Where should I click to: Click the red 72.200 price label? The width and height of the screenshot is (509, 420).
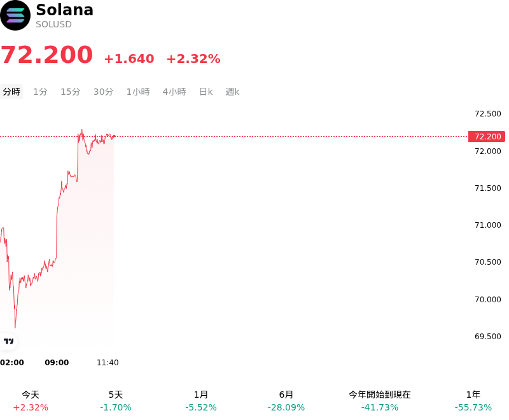point(487,137)
